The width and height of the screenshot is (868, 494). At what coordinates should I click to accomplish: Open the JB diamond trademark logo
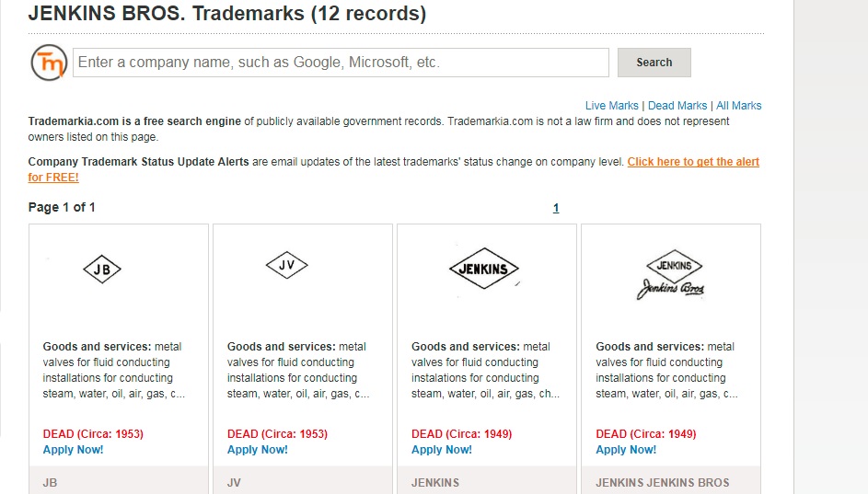click(x=102, y=270)
